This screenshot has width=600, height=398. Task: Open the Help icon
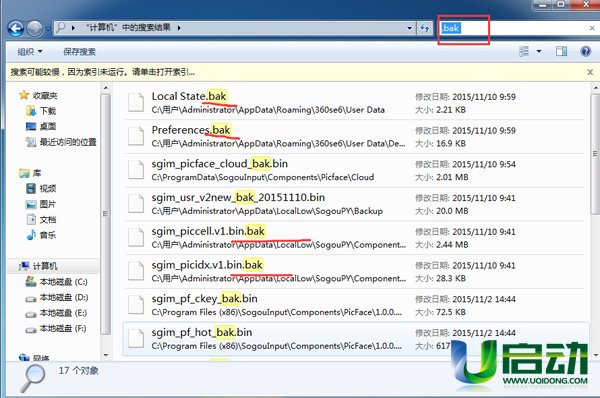point(586,51)
